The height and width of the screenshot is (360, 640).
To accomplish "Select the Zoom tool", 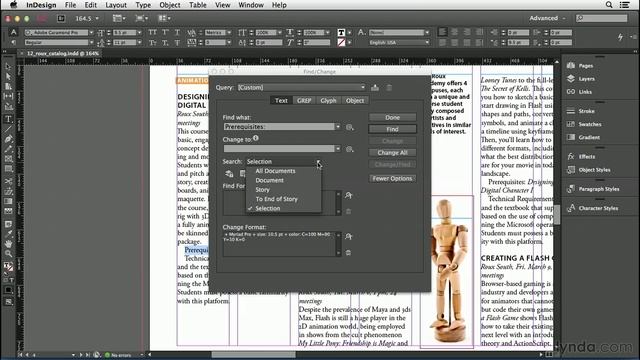I will [x=8, y=254].
